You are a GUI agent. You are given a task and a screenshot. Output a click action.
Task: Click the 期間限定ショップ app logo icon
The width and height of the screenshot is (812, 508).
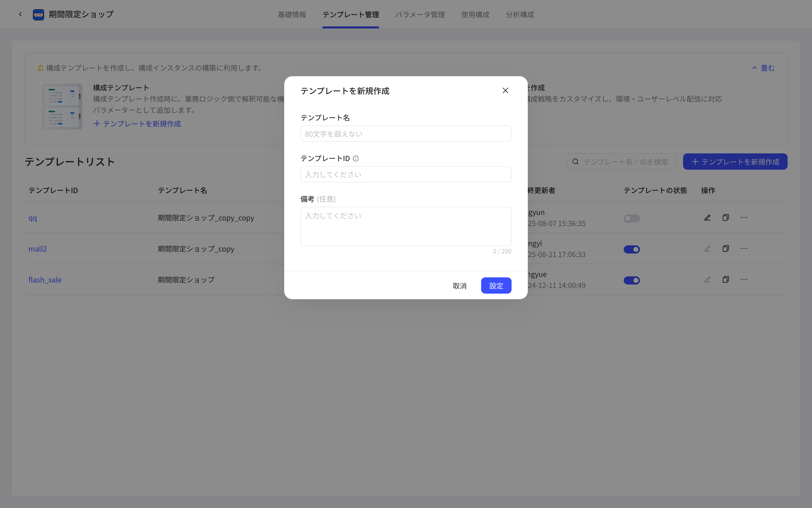[x=39, y=14]
